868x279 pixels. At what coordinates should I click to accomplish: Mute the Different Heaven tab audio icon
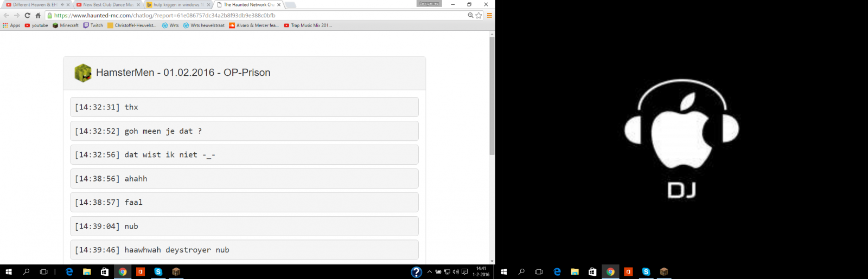pyautogui.click(x=62, y=4)
